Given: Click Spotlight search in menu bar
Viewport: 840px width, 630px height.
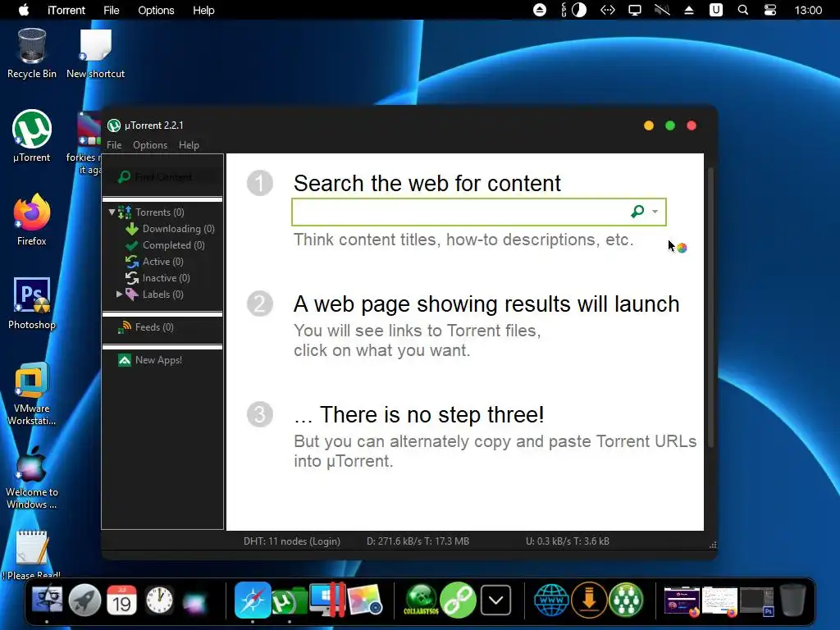Looking at the screenshot, I should coord(743,10).
